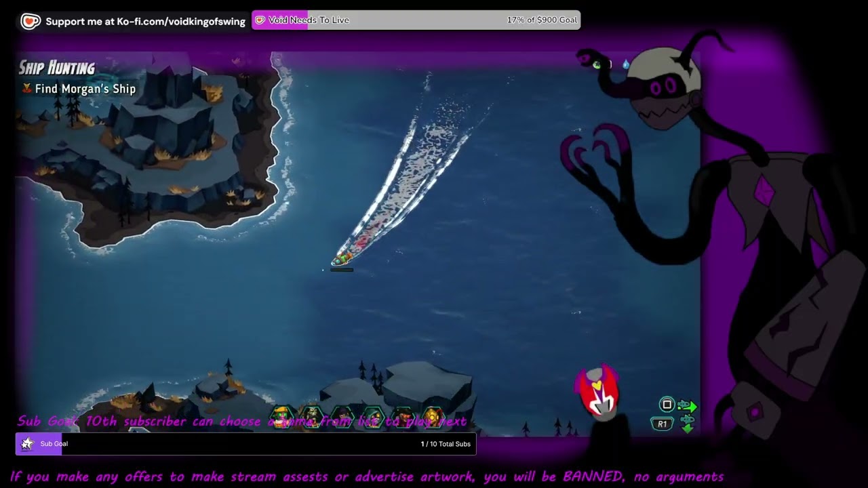The image size is (868, 488).
Task: Click the green gear resource icon
Action: pos(597,64)
